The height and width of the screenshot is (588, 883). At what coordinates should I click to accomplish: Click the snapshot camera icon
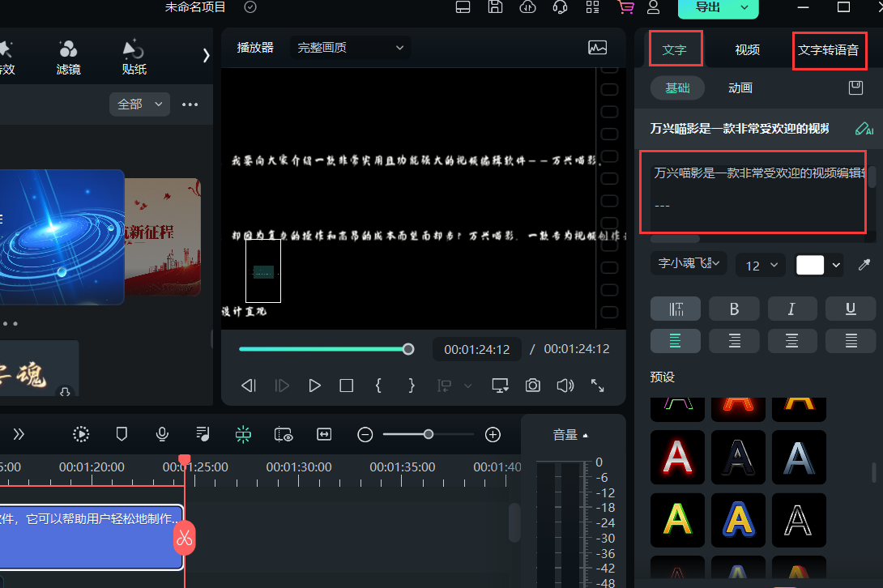pos(532,386)
